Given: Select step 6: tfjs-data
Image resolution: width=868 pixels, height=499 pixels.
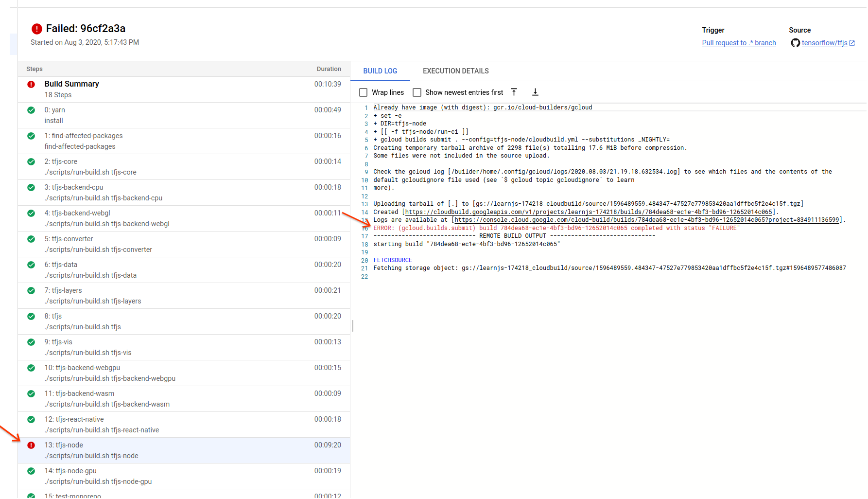Looking at the screenshot, I should pyautogui.click(x=184, y=270).
